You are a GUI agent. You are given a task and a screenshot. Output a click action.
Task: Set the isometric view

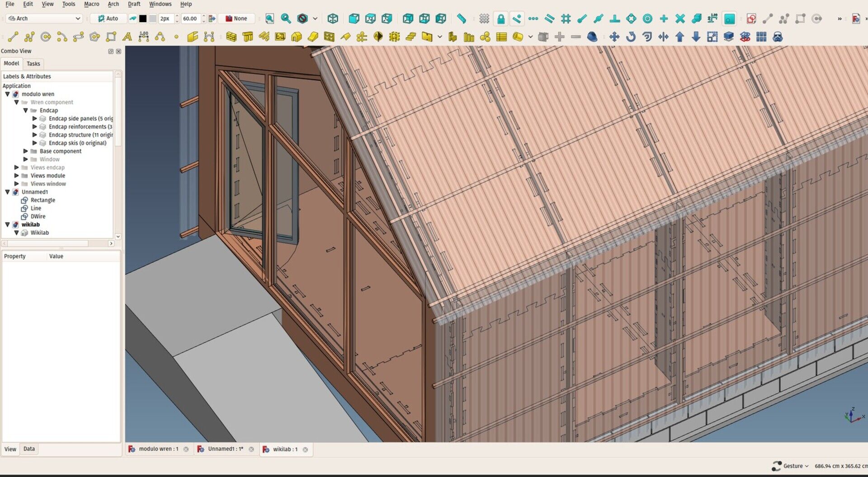coord(333,19)
